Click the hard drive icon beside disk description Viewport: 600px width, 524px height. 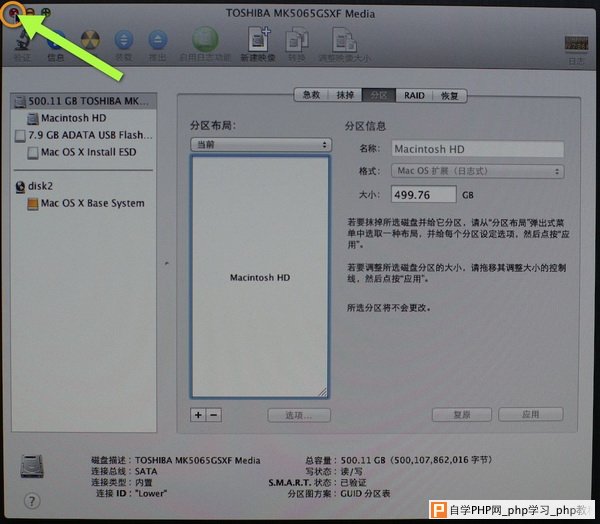(32, 466)
